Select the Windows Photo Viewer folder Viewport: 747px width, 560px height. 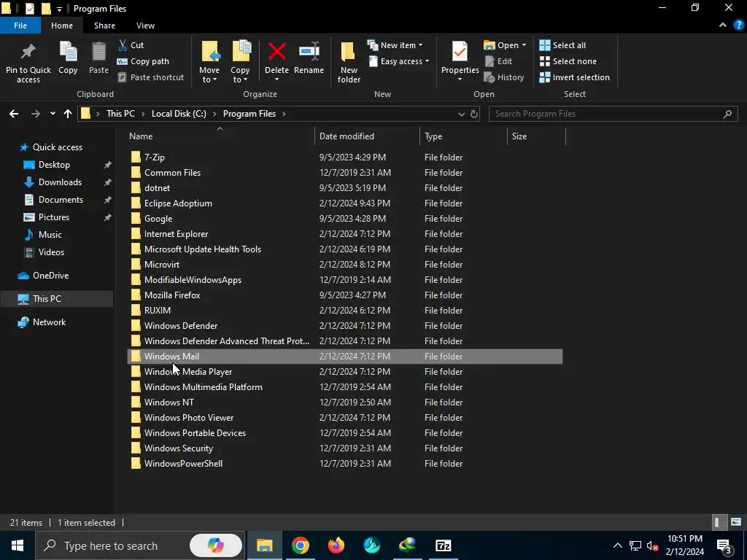click(x=189, y=418)
